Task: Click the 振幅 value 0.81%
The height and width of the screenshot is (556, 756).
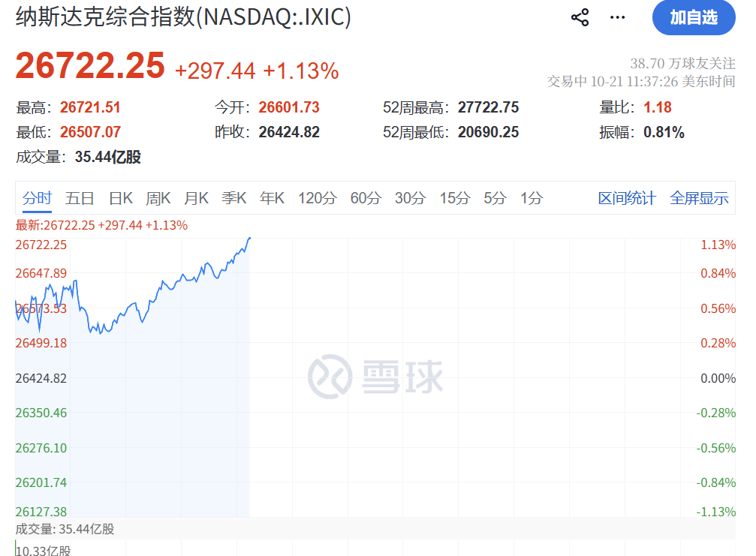Action: click(664, 131)
